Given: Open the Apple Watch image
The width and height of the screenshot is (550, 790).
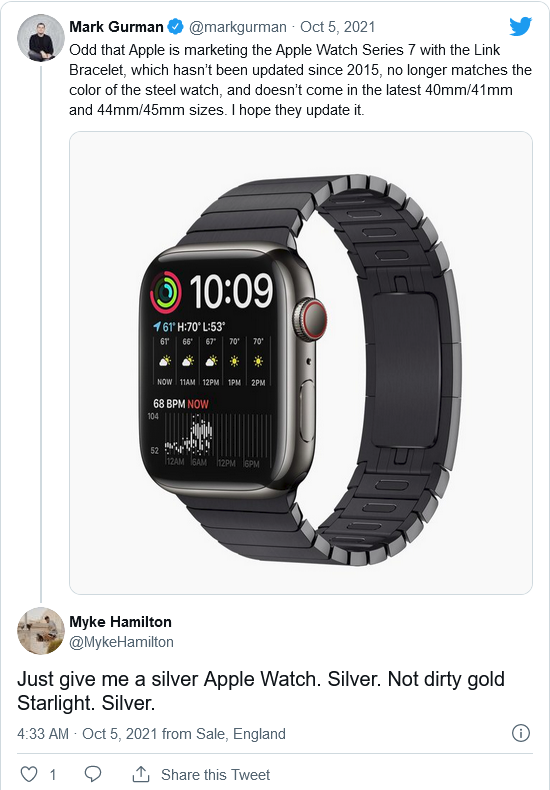Looking at the screenshot, I should tap(301, 363).
